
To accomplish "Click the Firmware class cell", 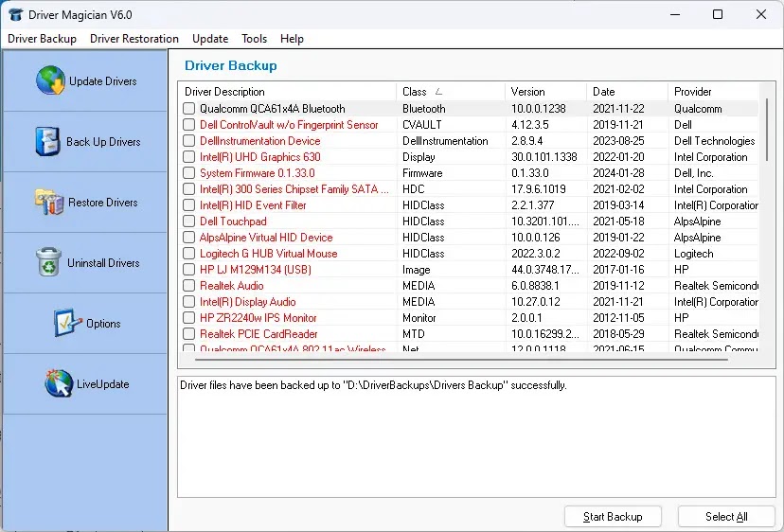I will [x=422, y=173].
